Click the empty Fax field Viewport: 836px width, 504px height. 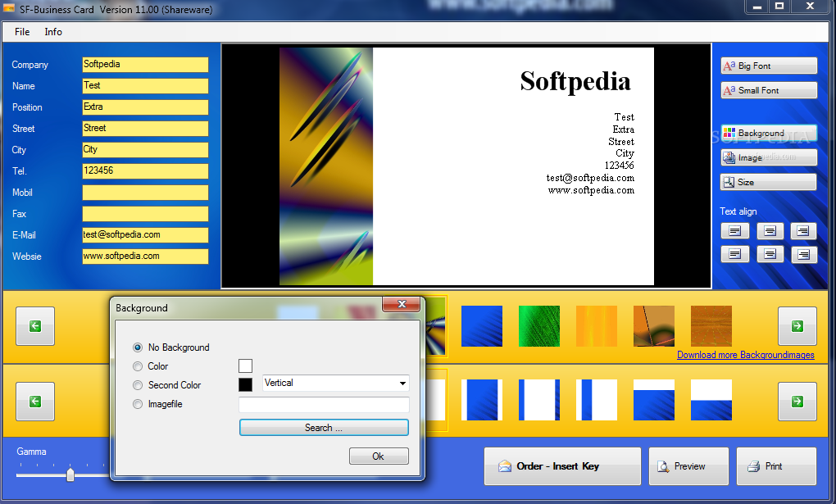[145, 214]
